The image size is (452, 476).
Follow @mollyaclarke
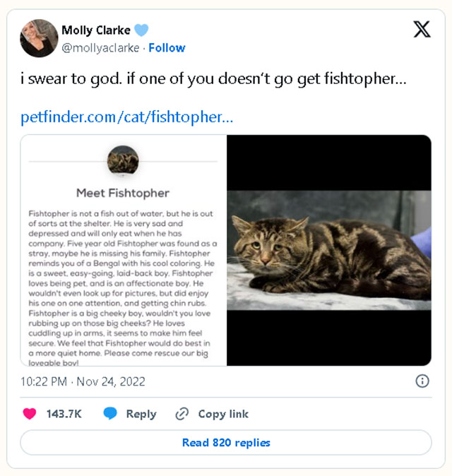pos(167,48)
